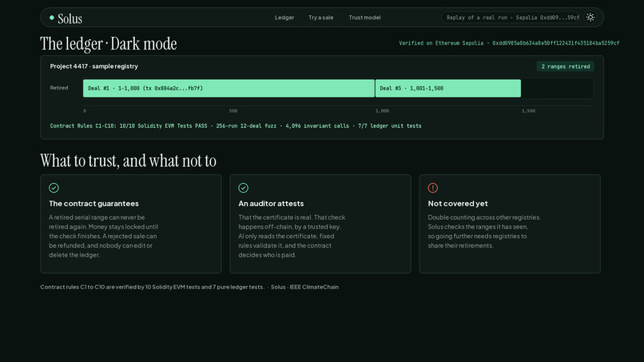
Task: Click An auditor attests heading
Action: 271,204
